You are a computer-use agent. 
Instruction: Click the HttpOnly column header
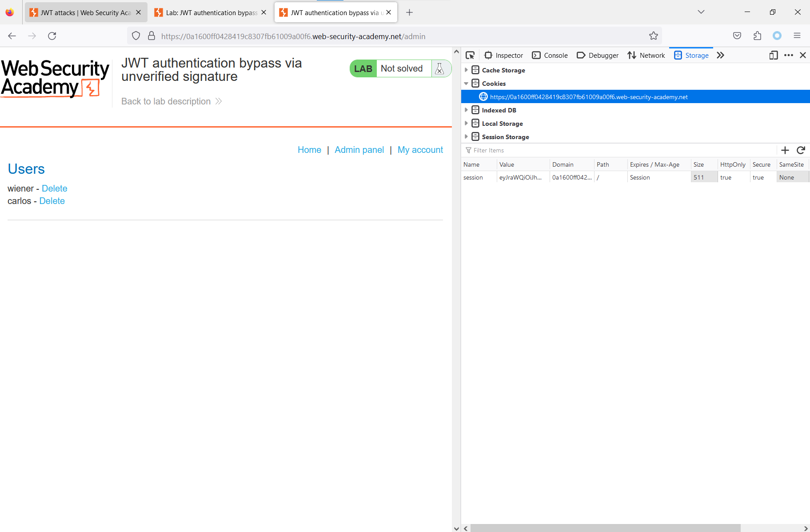click(x=734, y=164)
